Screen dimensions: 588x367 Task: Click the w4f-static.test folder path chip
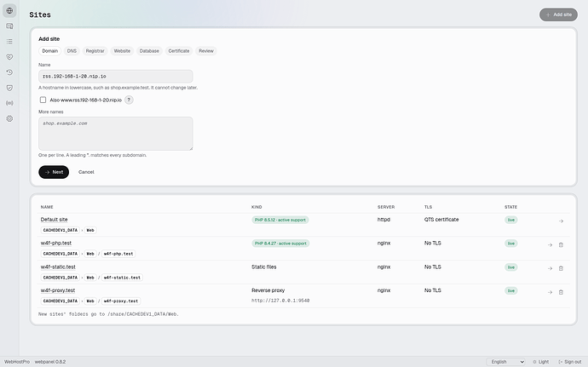coord(122,278)
